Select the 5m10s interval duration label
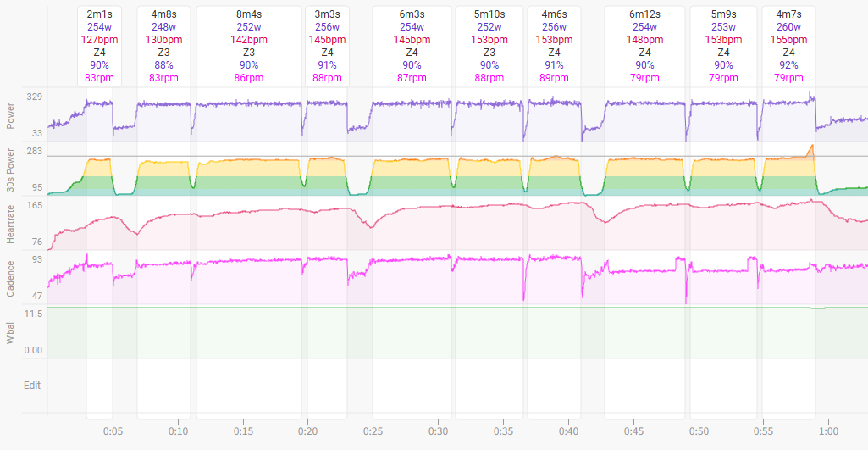The width and height of the screenshot is (868, 450). 489,14
